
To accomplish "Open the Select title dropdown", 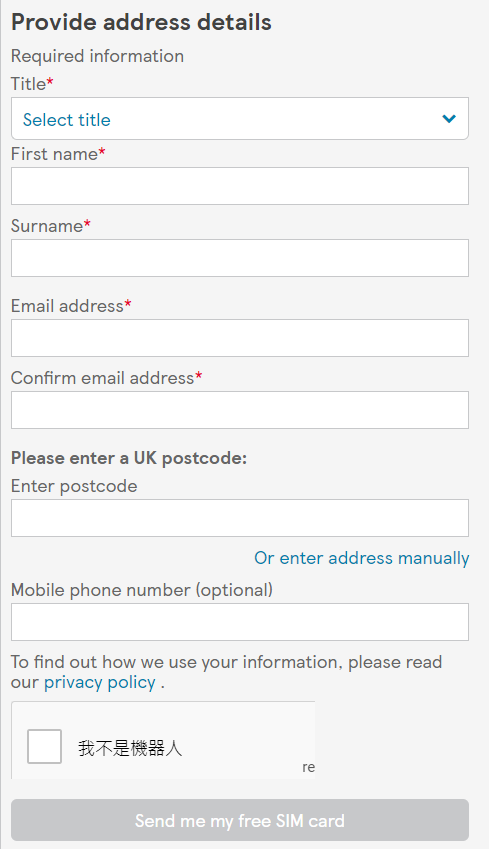I will [x=240, y=119].
